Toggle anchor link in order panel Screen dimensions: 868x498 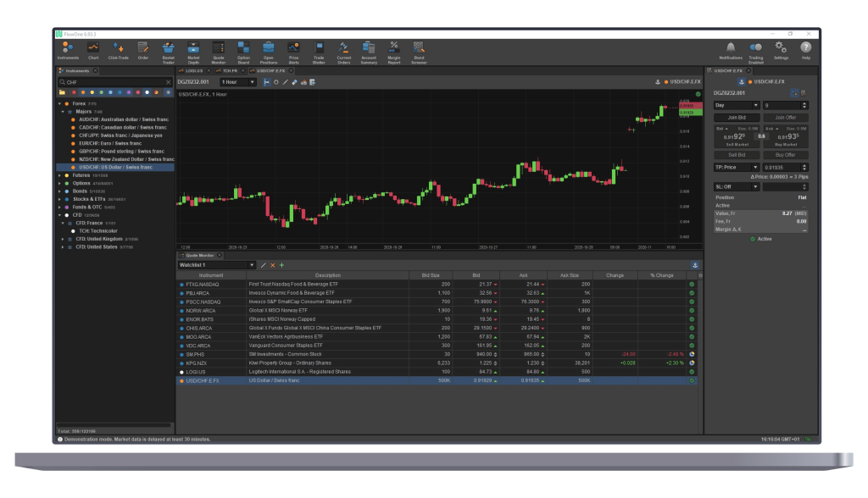pyautogui.click(x=741, y=82)
